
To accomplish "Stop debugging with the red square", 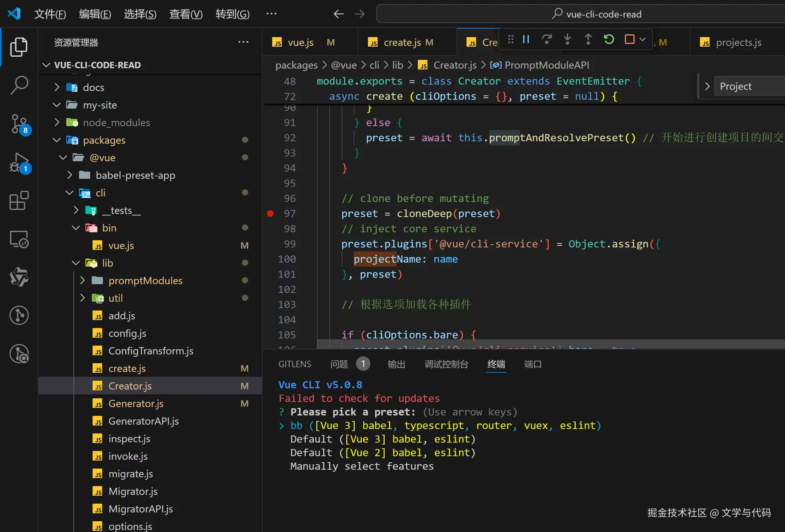I will 629,39.
